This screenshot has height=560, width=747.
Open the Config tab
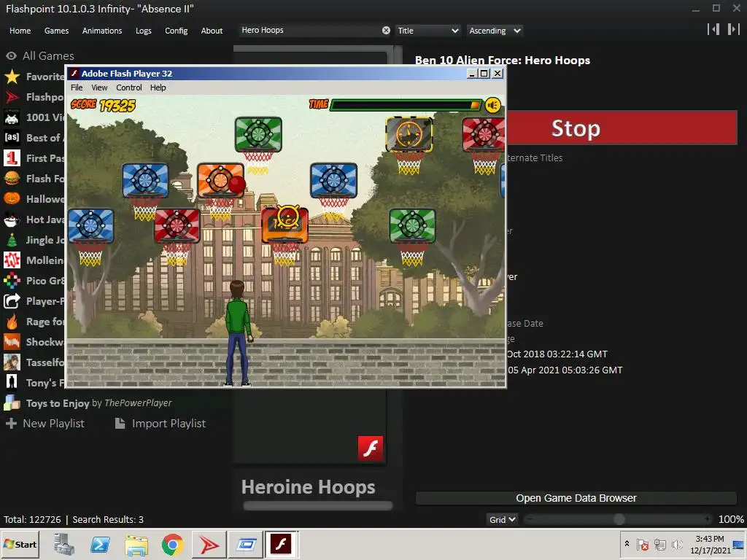[177, 31]
